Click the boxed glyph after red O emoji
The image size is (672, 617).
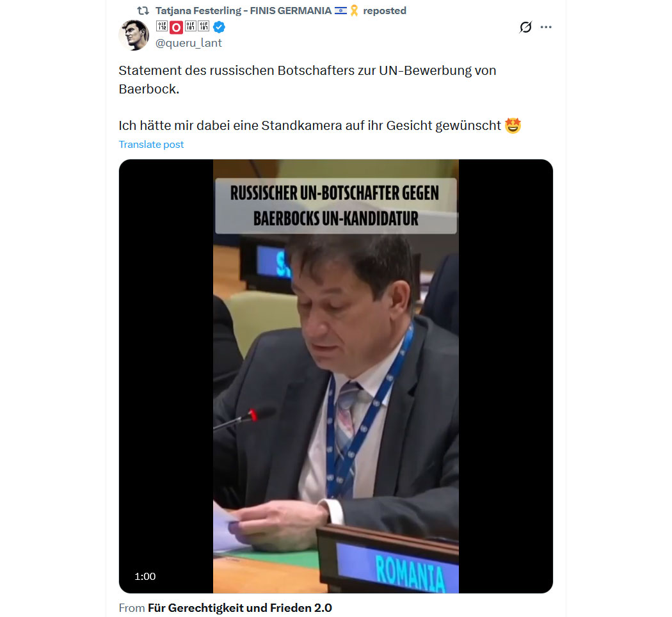tap(190, 26)
